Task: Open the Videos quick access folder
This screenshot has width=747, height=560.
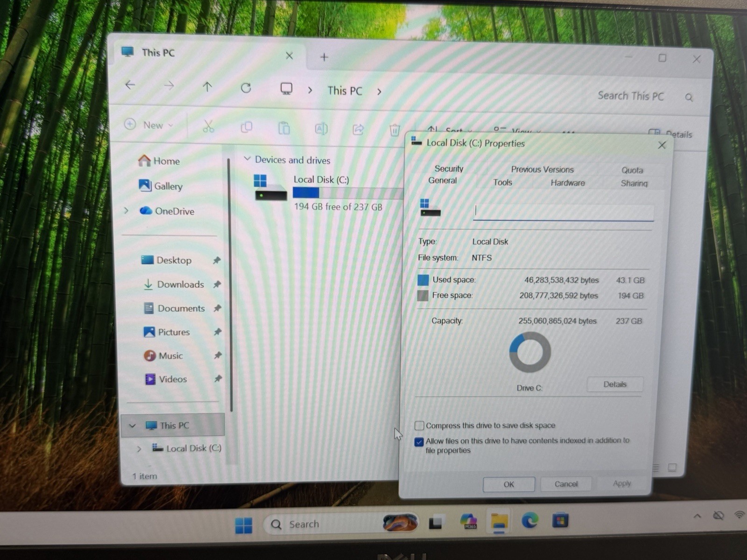Action: (166, 379)
